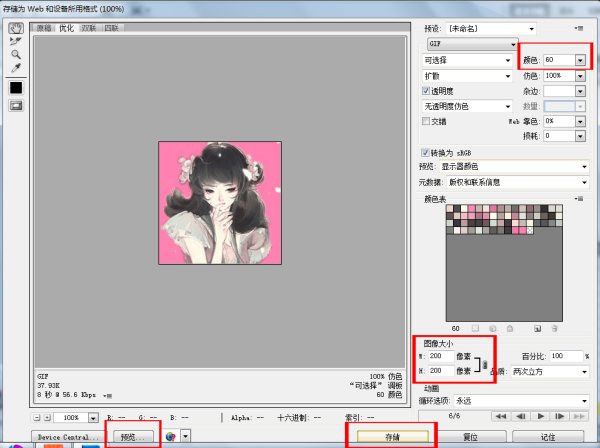Open the 颜色表 color table flyout menu
This screenshot has width=600, height=448.
[x=579, y=199]
